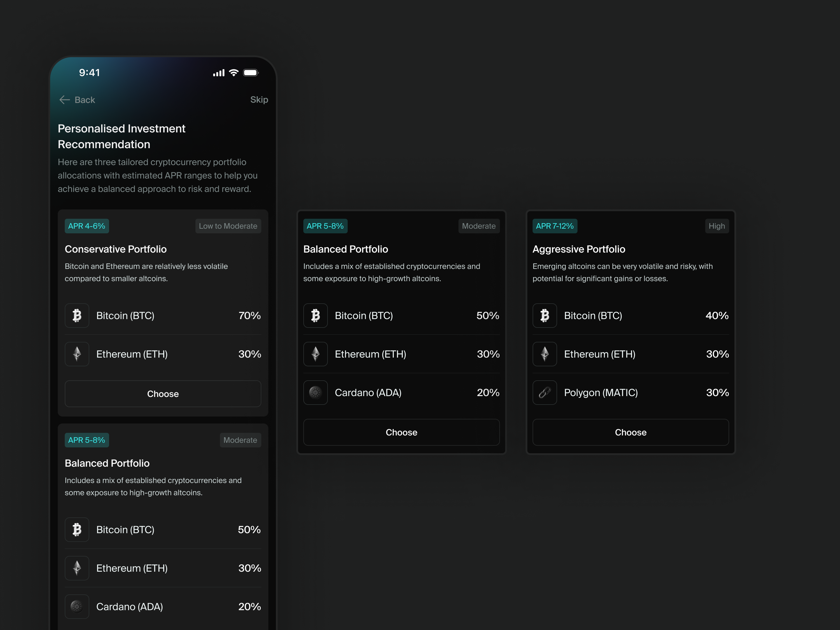Choose the Conservative Portfolio
Viewport: 840px width, 630px height.
point(163,394)
